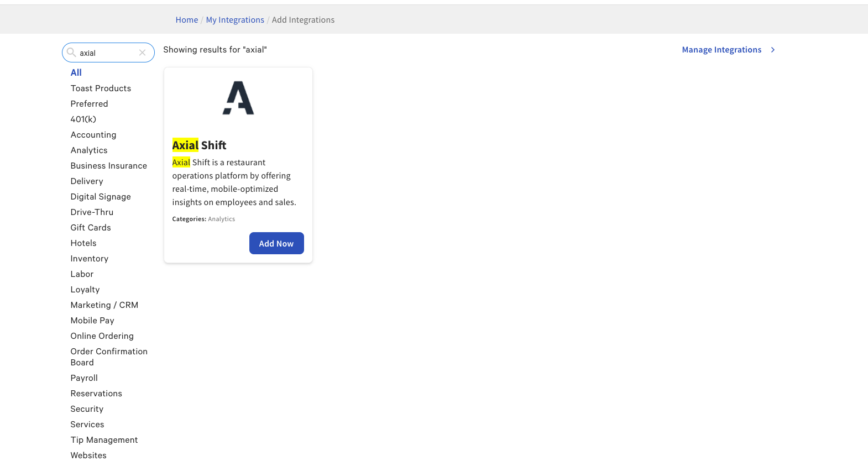Image resolution: width=868 pixels, height=461 pixels.
Task: Filter by Preferred category
Action: point(89,104)
